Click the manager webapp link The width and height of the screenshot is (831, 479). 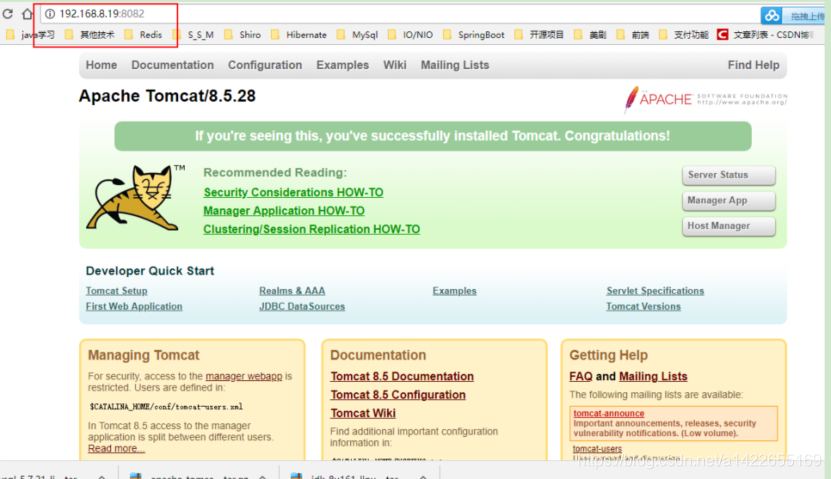pos(244,376)
